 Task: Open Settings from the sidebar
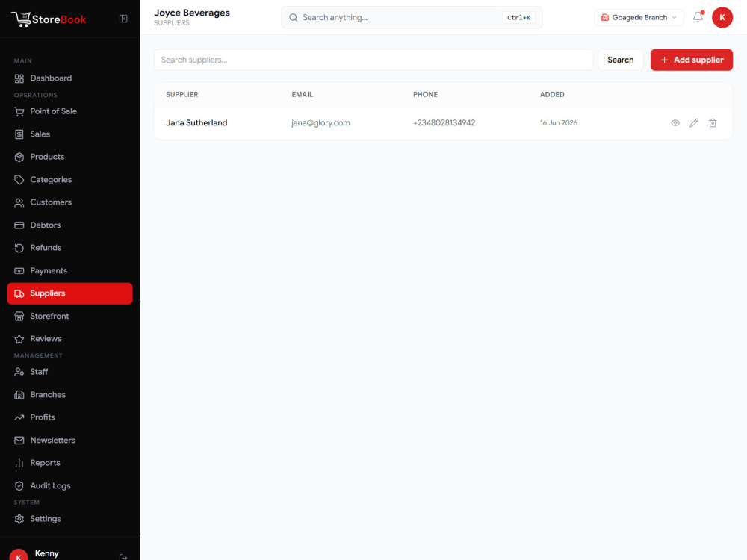[69, 519]
